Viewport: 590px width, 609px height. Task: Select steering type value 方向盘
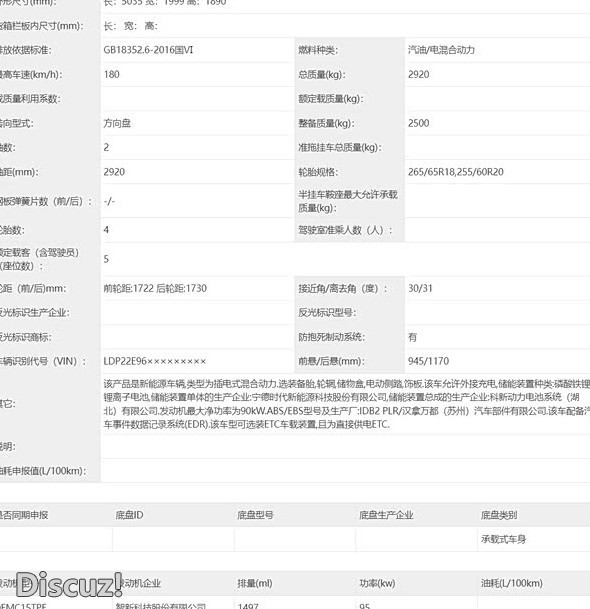click(x=117, y=123)
